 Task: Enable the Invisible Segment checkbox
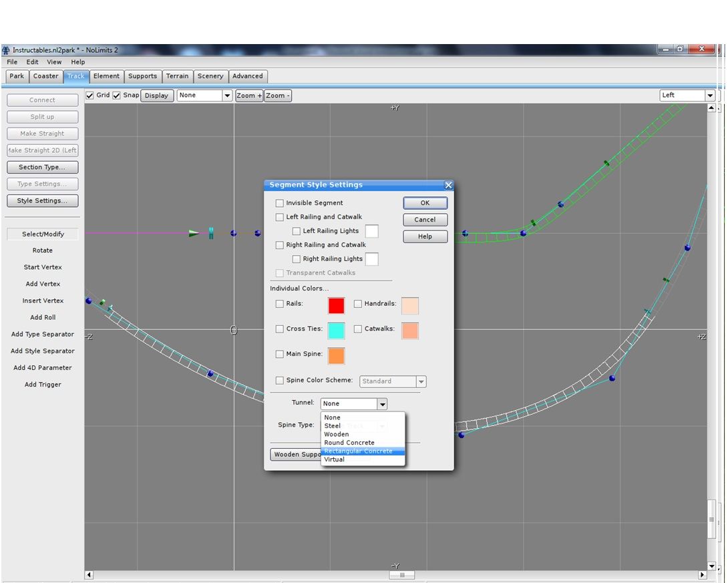[279, 202]
